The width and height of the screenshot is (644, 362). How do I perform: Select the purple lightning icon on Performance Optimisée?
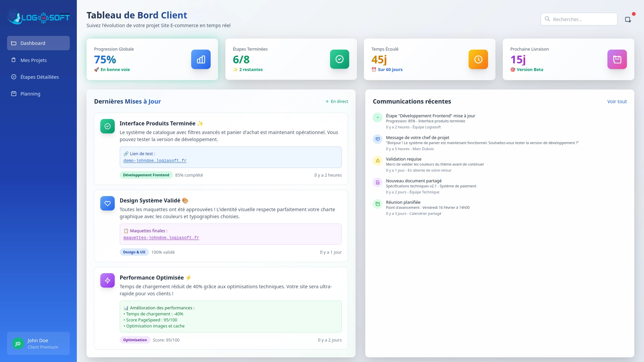click(x=107, y=280)
